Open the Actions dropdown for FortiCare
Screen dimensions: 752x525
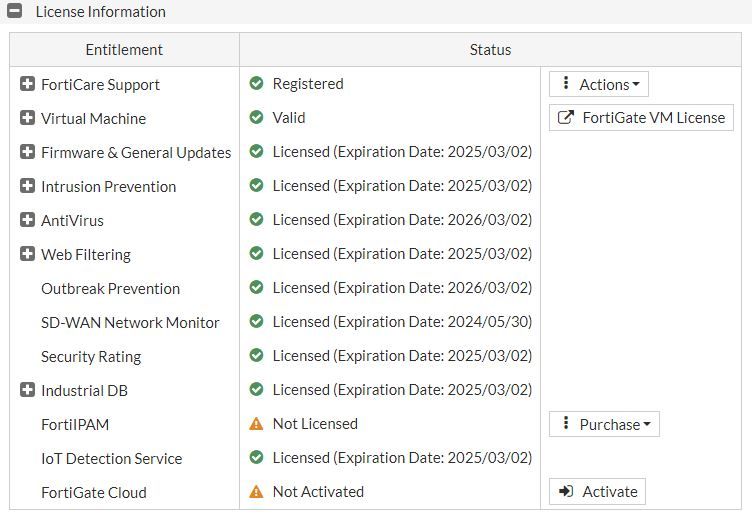point(599,84)
